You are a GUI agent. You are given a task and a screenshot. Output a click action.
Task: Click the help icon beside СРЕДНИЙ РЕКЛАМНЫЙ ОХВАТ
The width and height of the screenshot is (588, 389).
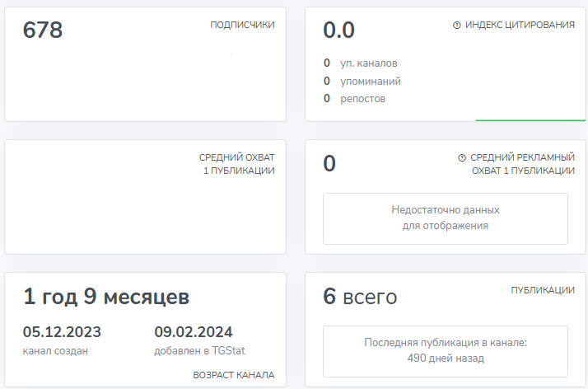point(462,158)
